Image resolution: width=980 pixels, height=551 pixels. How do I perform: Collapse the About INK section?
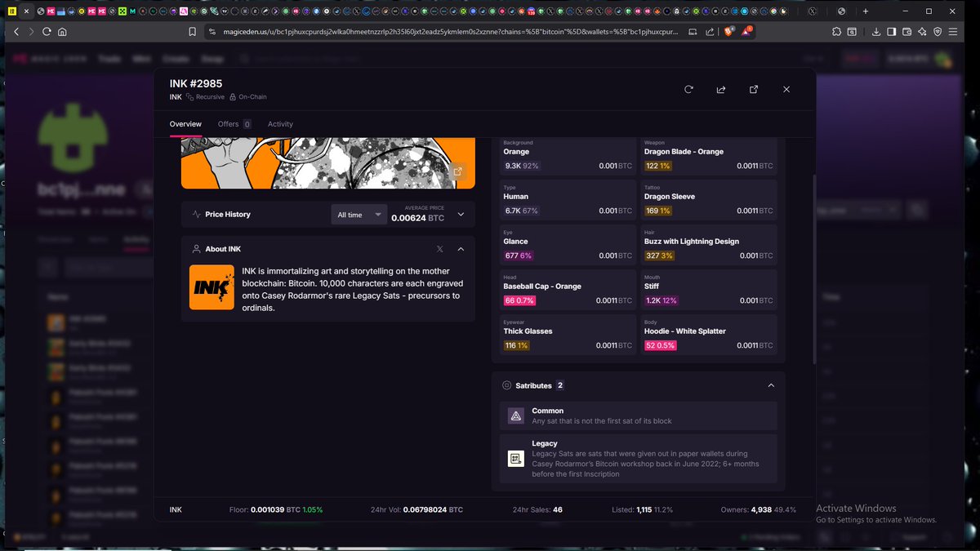point(461,249)
